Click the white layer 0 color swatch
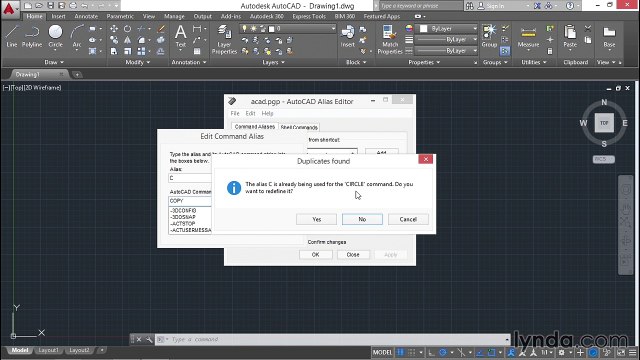This screenshot has width=640, height=360. click(x=272, y=29)
